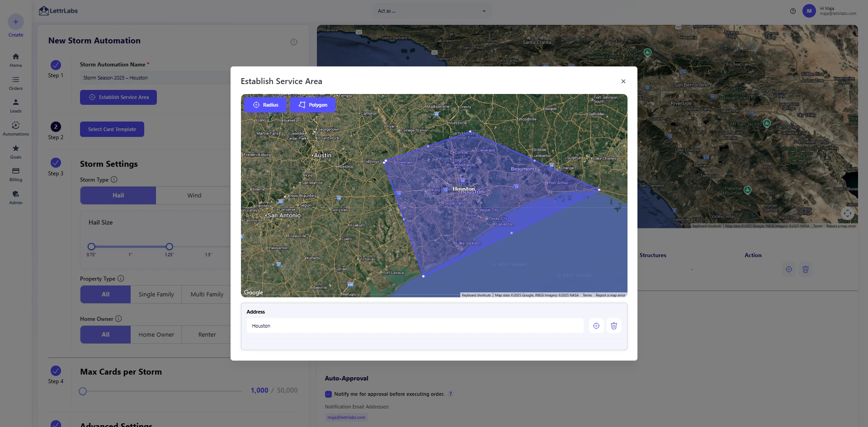Select the Radius drawing tool
The width and height of the screenshot is (868, 427).
point(265,105)
